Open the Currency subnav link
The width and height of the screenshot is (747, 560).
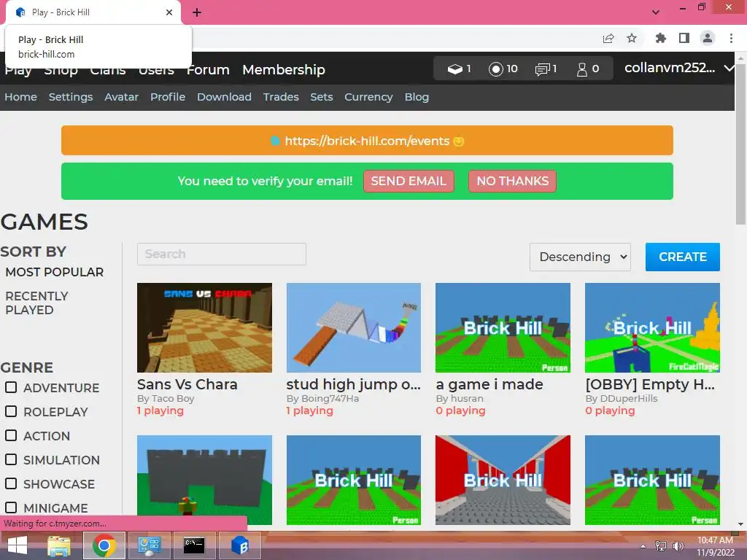[x=368, y=97]
